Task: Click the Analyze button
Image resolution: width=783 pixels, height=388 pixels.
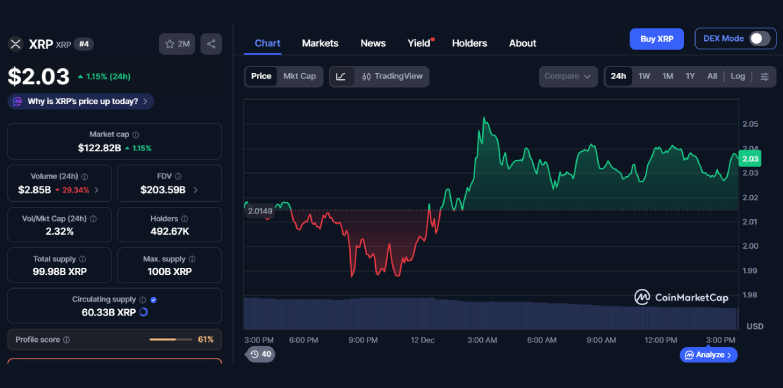Action: tap(708, 355)
